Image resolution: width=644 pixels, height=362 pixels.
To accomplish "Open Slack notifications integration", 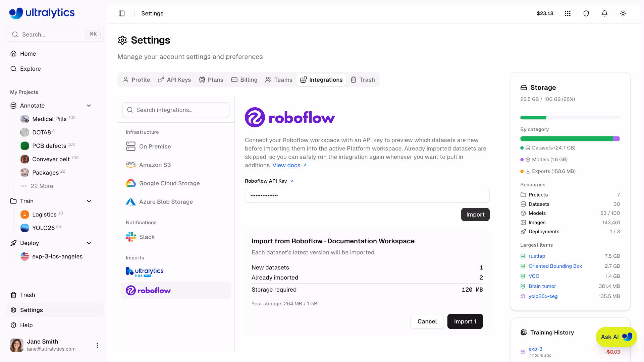I will [176, 237].
